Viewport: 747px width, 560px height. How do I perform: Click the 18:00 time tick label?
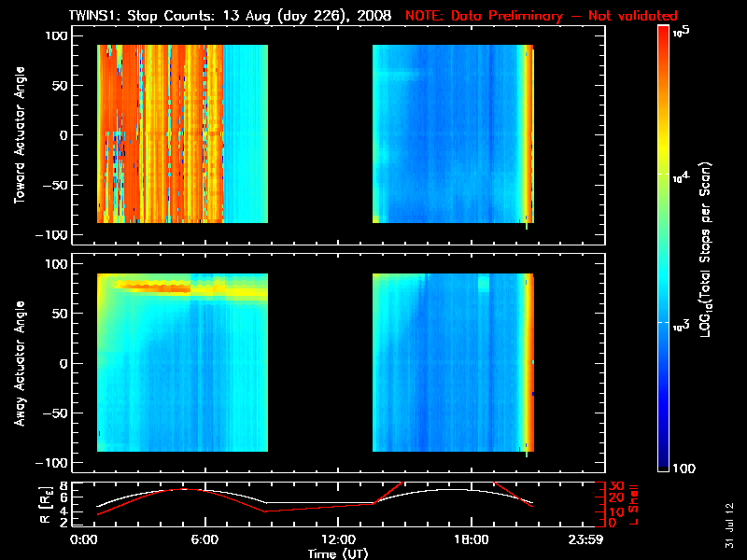471,539
